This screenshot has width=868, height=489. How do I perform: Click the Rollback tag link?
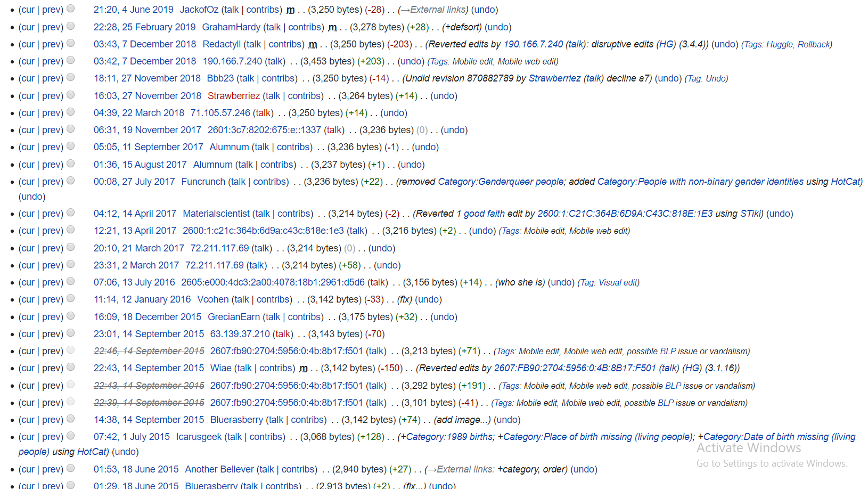coord(814,44)
